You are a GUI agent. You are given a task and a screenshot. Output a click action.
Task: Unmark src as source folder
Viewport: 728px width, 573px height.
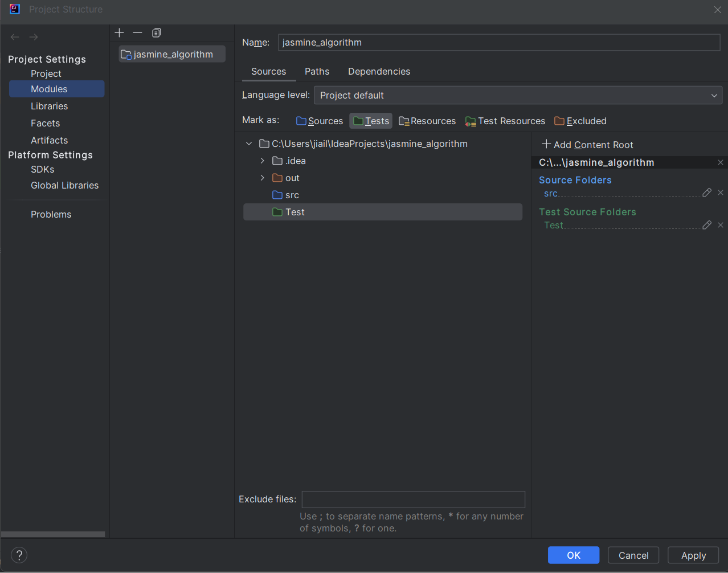pos(721,193)
